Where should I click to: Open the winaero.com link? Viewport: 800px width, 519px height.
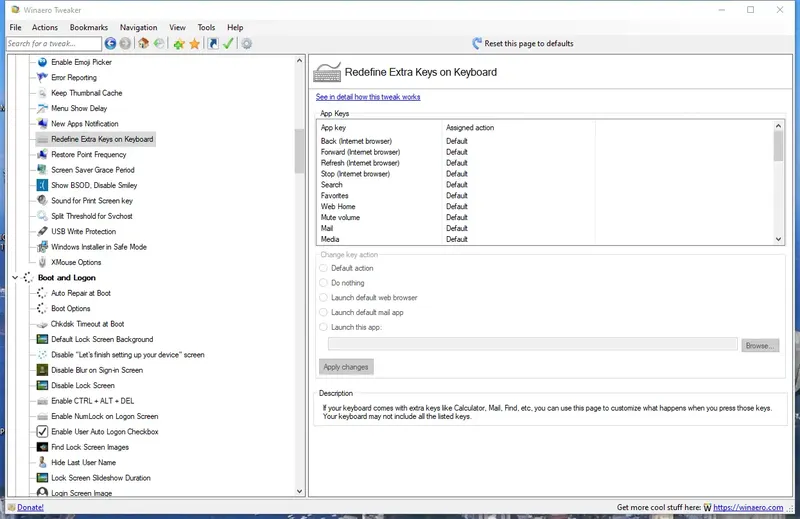coord(748,507)
